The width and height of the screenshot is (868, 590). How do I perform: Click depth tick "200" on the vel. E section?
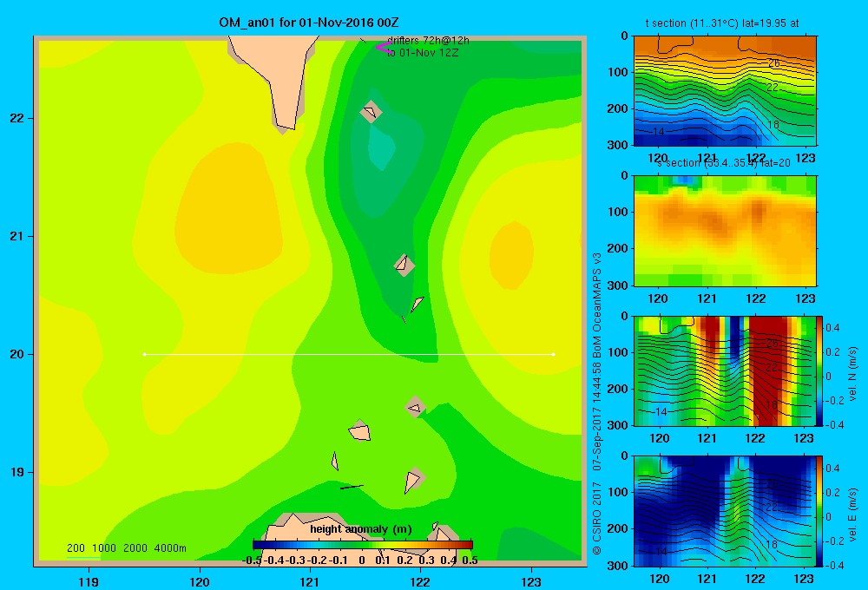click(618, 528)
